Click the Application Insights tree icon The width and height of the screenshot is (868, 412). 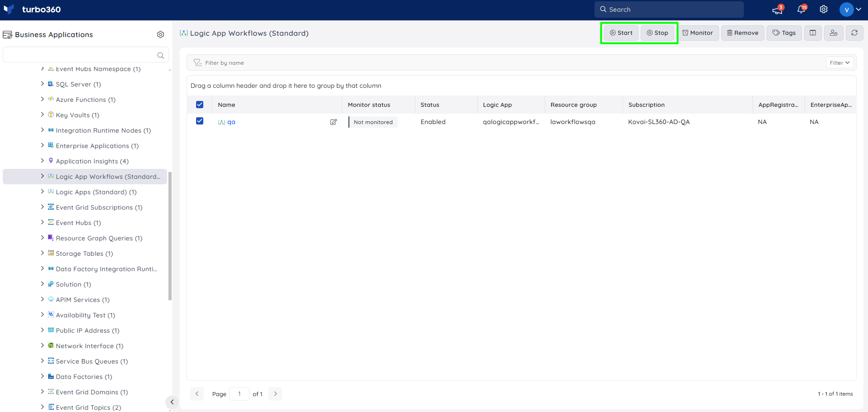[x=51, y=161]
